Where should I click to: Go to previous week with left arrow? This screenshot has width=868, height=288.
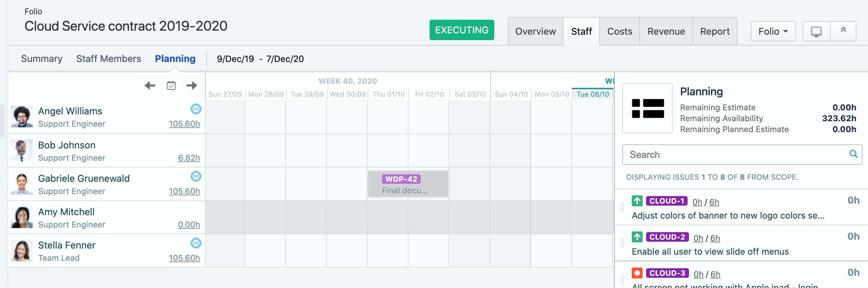click(x=150, y=85)
